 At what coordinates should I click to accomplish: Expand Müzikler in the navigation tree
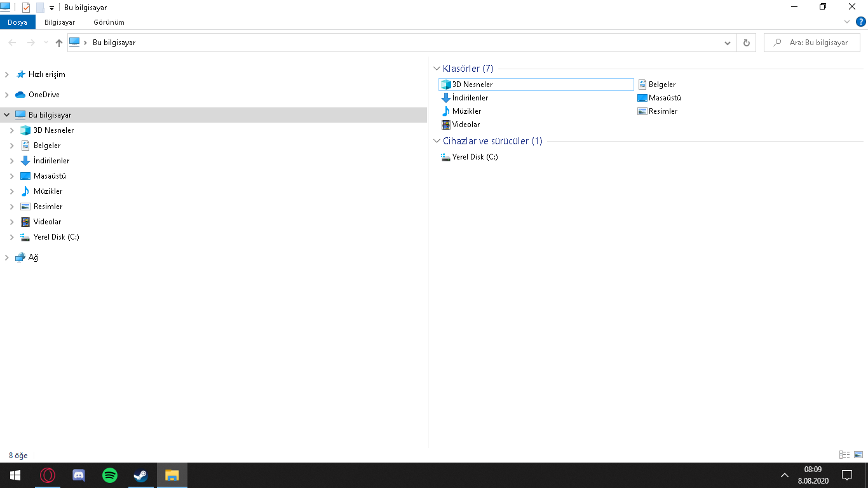click(x=11, y=191)
